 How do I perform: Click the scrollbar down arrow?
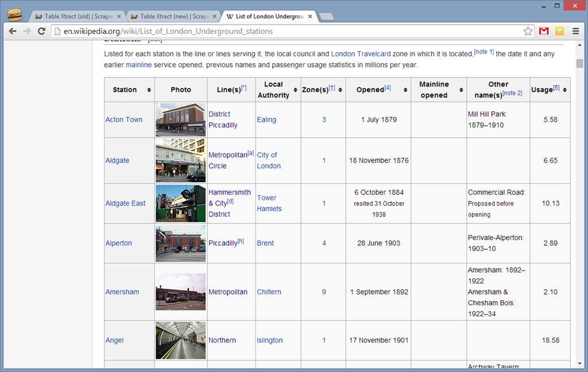pyautogui.click(x=580, y=364)
